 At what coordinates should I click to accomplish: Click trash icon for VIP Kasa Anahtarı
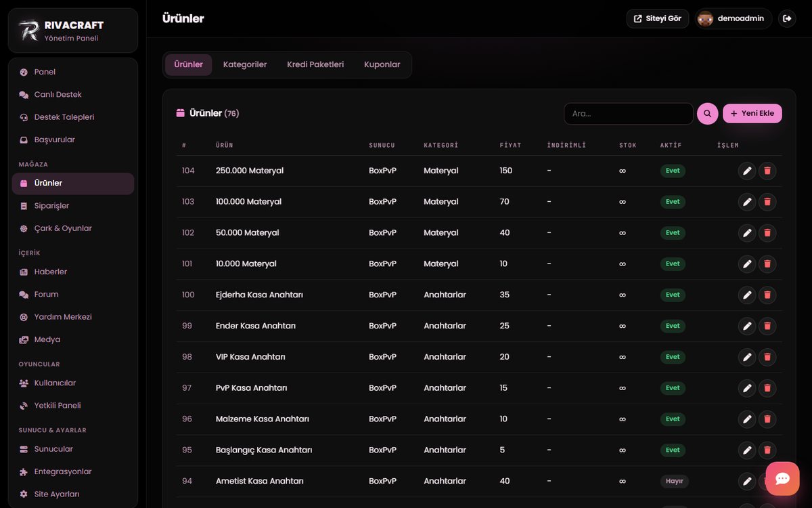pyautogui.click(x=767, y=357)
